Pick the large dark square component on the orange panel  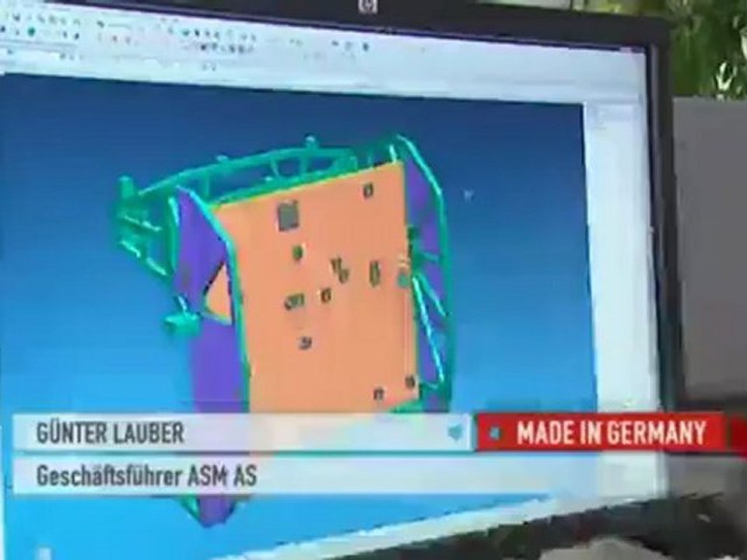coord(288,215)
